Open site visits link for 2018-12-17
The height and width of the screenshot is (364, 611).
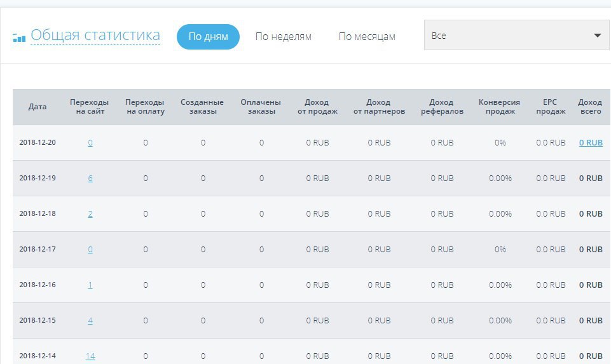(90, 250)
